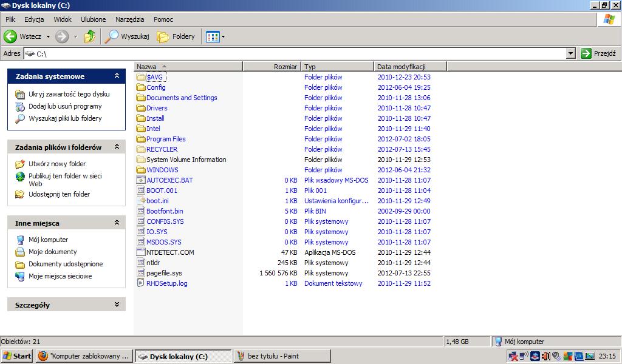This screenshot has width=622, height=364.
Task: Click Dodaj lub usuń programy
Action: pos(65,106)
